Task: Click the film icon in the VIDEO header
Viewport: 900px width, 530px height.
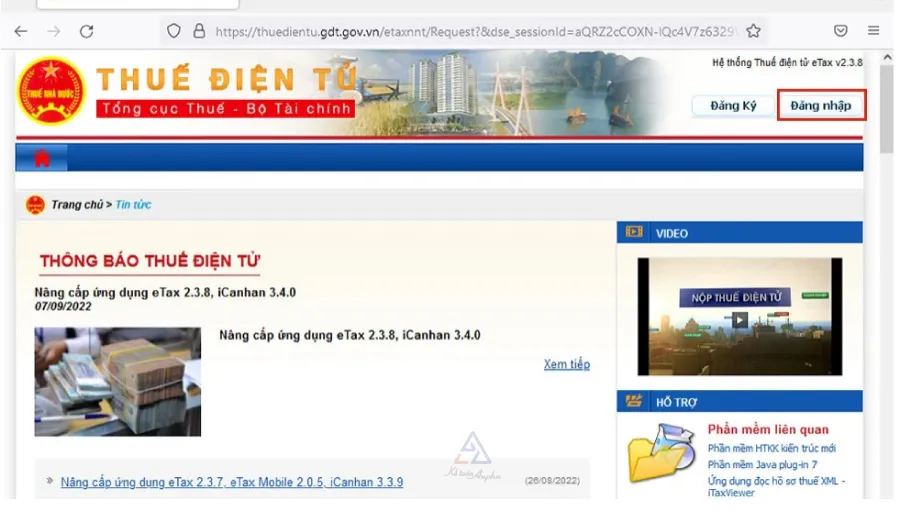Action: click(634, 232)
